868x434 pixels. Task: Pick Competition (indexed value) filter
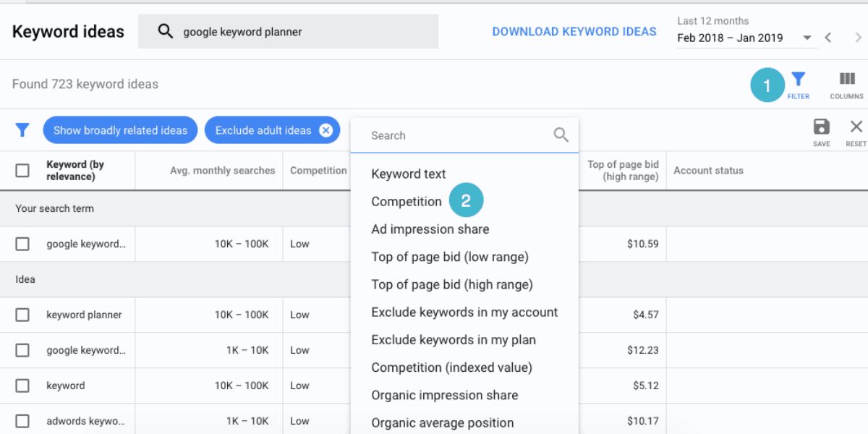coord(452,367)
